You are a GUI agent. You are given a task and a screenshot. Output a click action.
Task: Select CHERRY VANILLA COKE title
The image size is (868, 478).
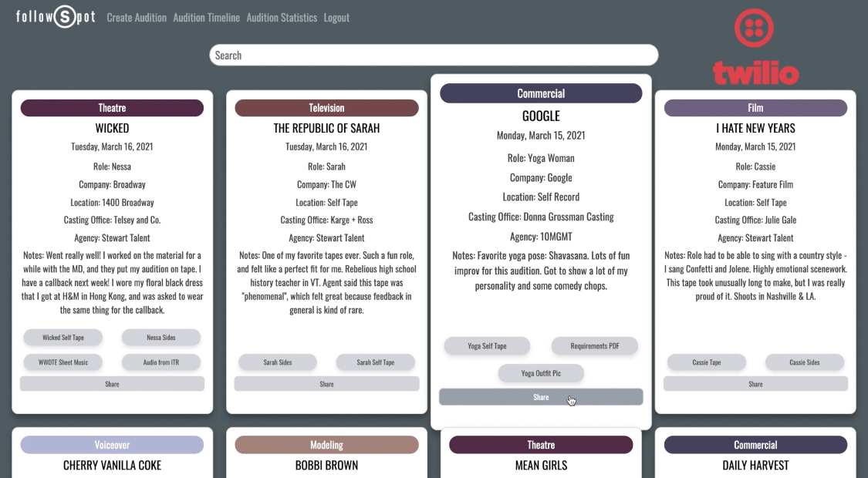pos(113,466)
